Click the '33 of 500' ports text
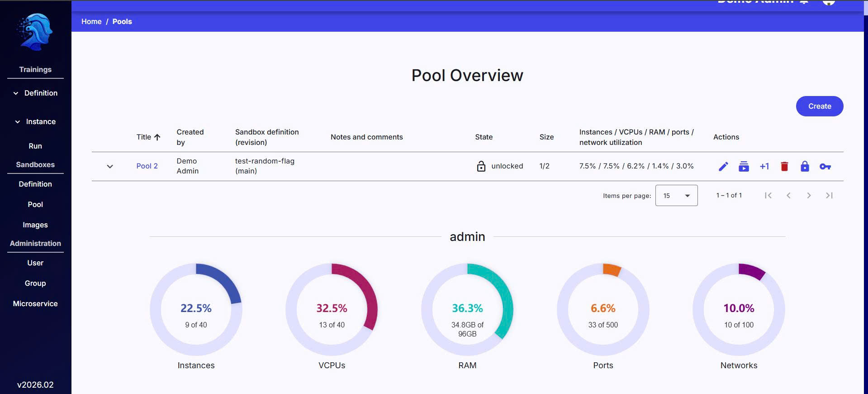Viewport: 868px width, 394px height. click(x=603, y=325)
